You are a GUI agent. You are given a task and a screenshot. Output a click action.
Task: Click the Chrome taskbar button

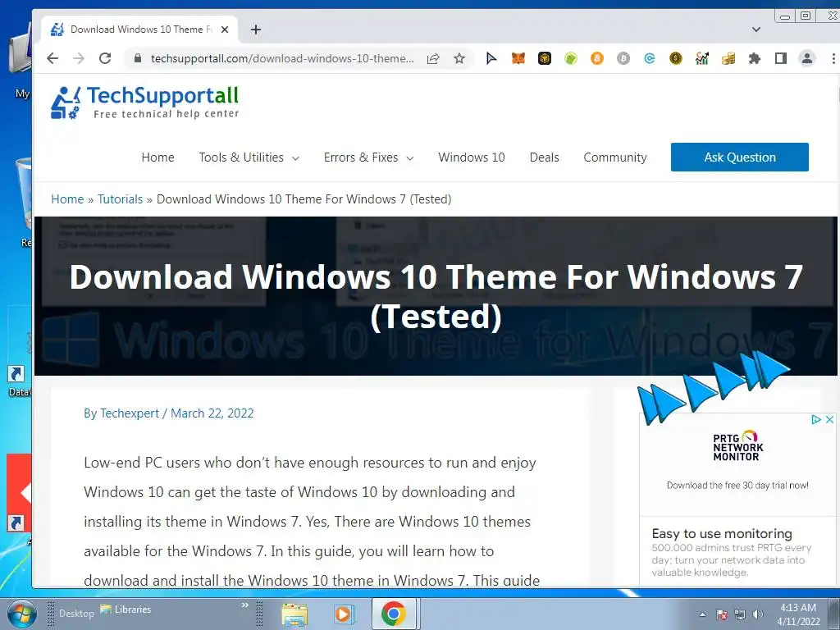tap(394, 614)
